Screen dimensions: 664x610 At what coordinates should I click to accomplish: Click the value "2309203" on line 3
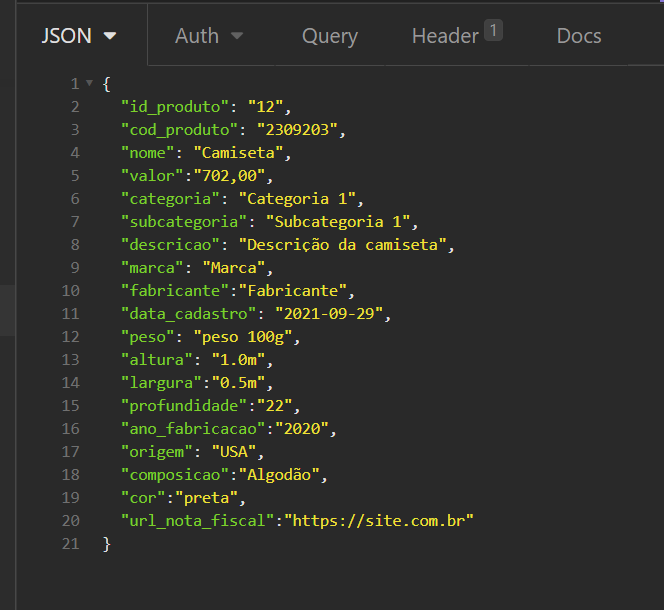point(297,130)
